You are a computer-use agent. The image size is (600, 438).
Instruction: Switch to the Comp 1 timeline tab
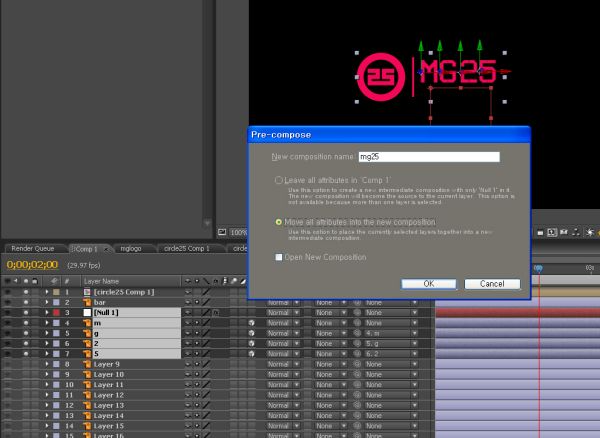tap(86, 249)
